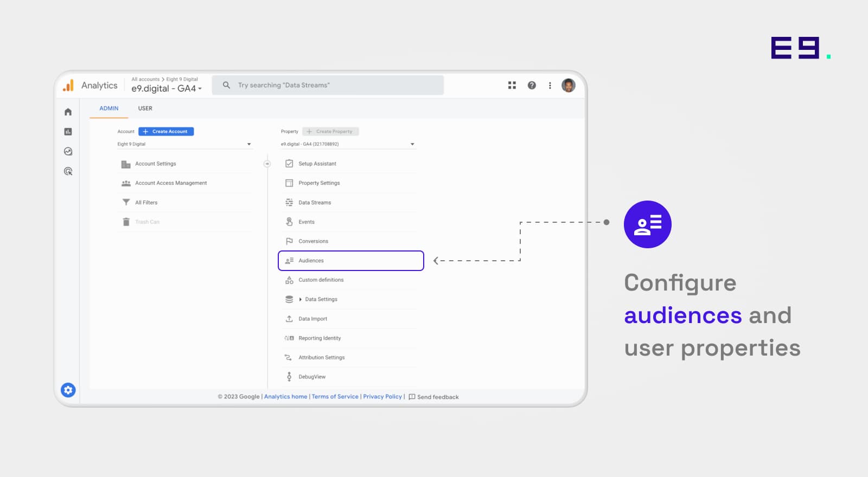Open the Reports bar chart icon
Screen dimensions: 868x477
(x=68, y=132)
